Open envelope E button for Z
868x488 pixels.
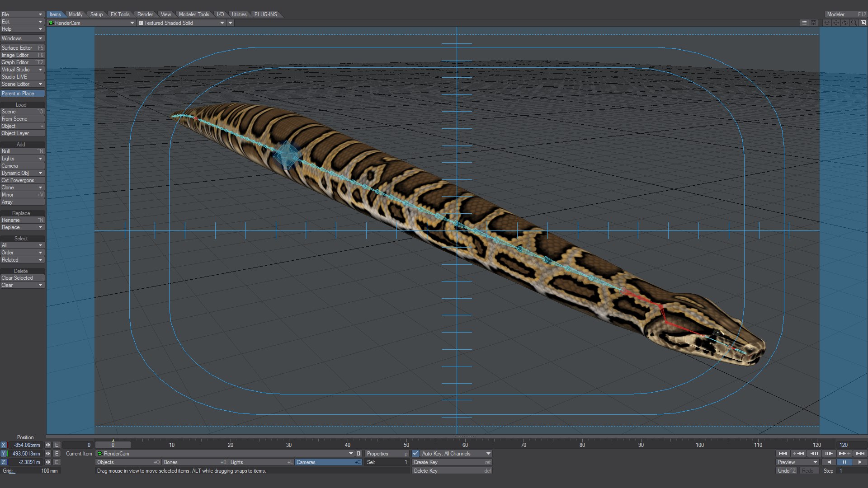(57, 462)
